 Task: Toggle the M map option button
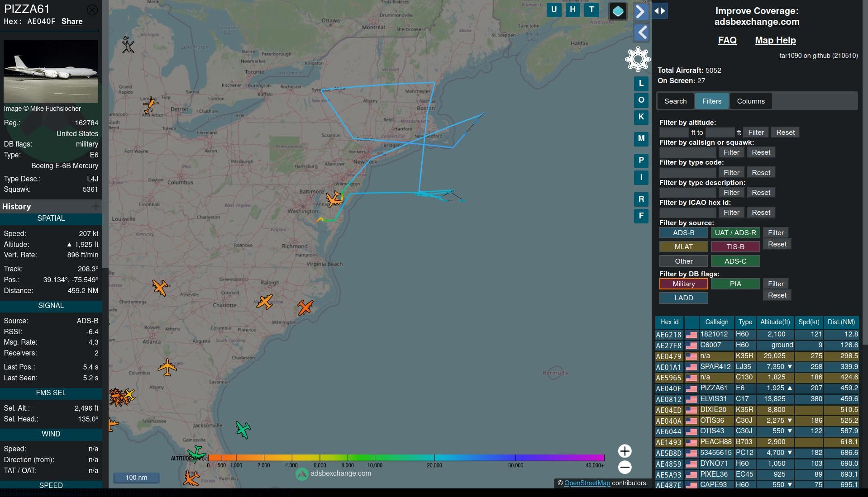click(641, 139)
